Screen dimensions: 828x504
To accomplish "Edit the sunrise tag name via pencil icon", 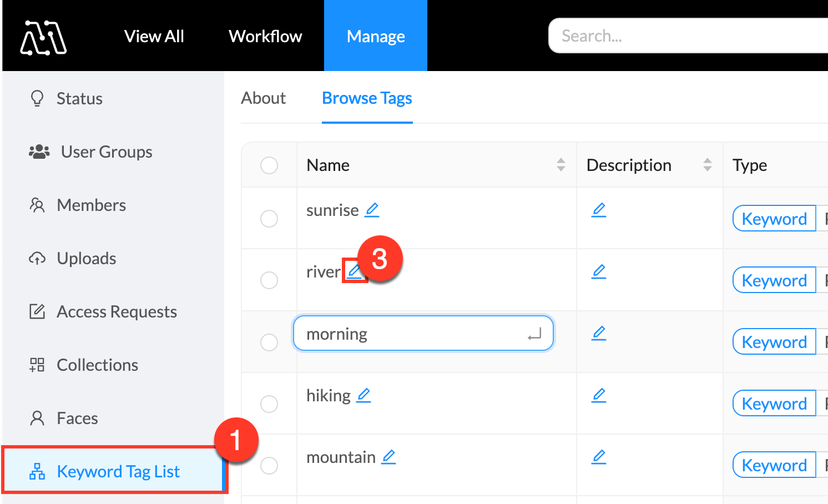I will [x=372, y=210].
